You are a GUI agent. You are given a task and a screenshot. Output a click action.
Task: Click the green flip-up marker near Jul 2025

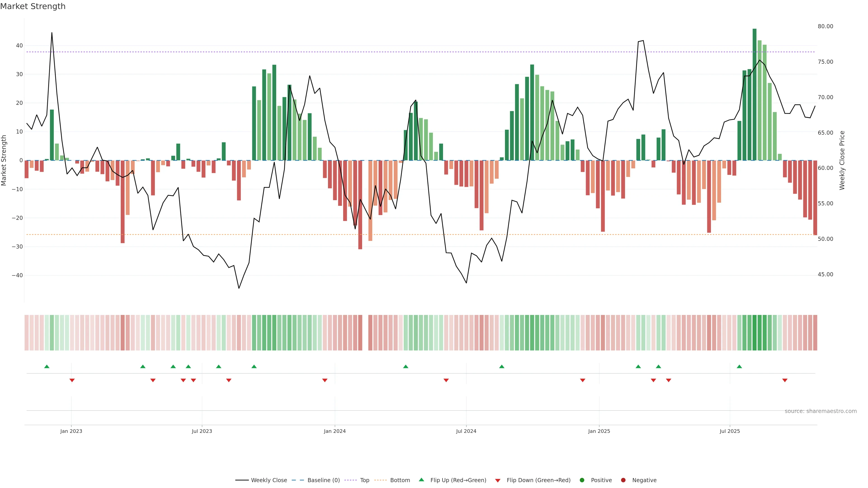(x=739, y=366)
